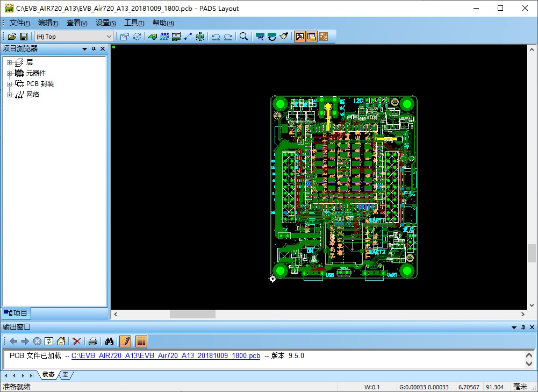Open the (H) Top layer dropdown

coord(109,37)
